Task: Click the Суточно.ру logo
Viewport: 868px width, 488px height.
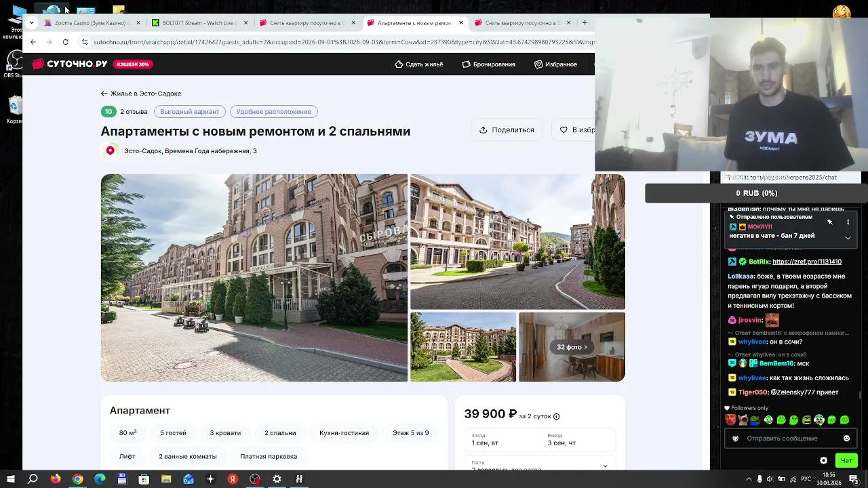Action: [x=70, y=64]
